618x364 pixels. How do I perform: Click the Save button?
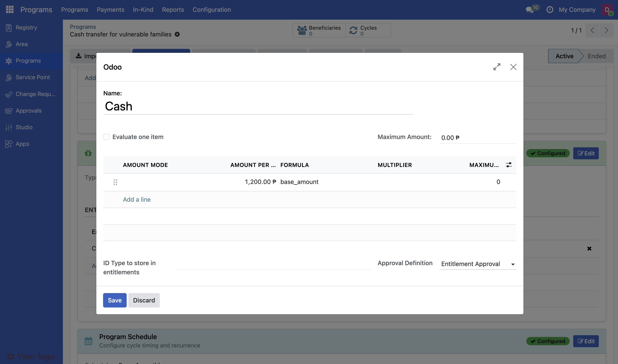[x=115, y=300]
